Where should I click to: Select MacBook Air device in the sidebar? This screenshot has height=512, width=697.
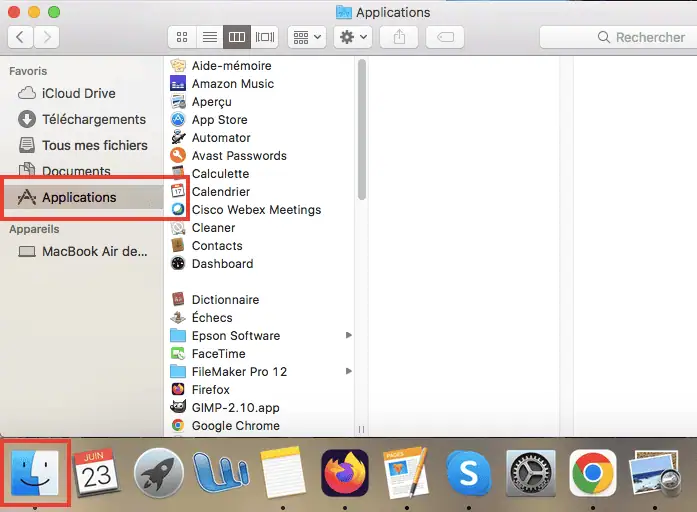[83, 252]
